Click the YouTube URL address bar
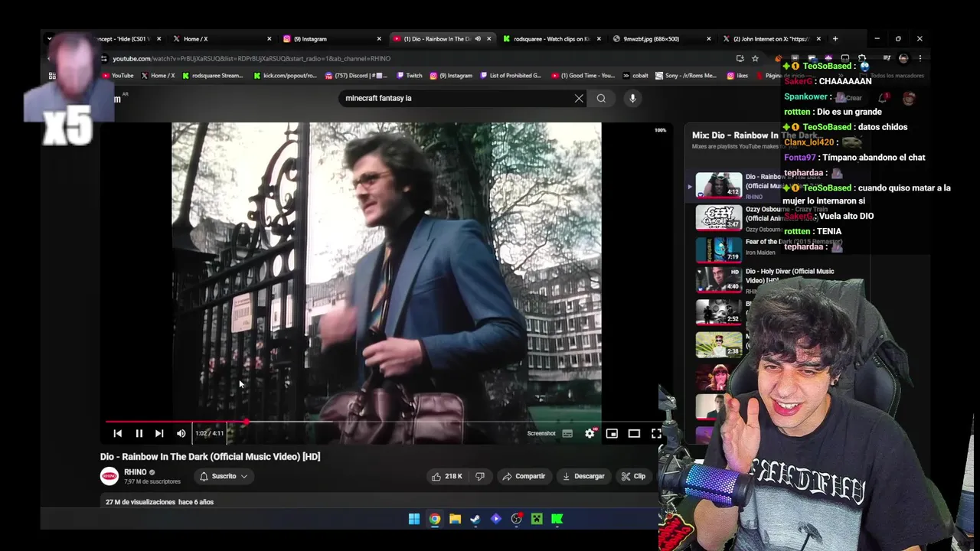The width and height of the screenshot is (980, 551). [413, 58]
